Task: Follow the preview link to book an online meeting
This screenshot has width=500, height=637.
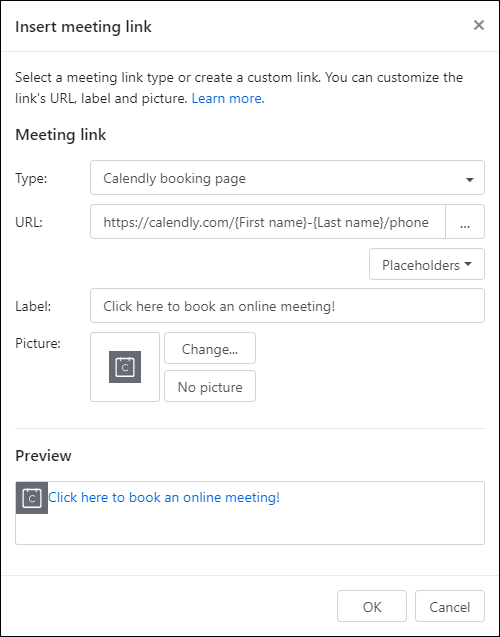Action: coord(164,497)
